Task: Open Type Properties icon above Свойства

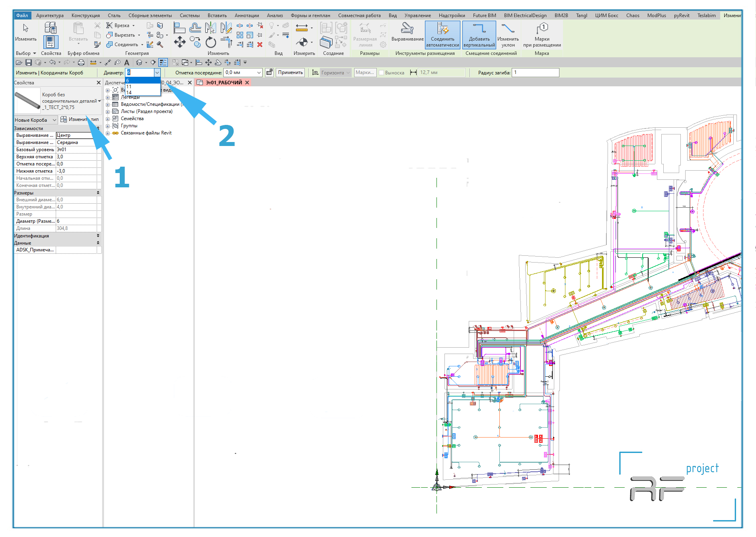Action: (51, 27)
